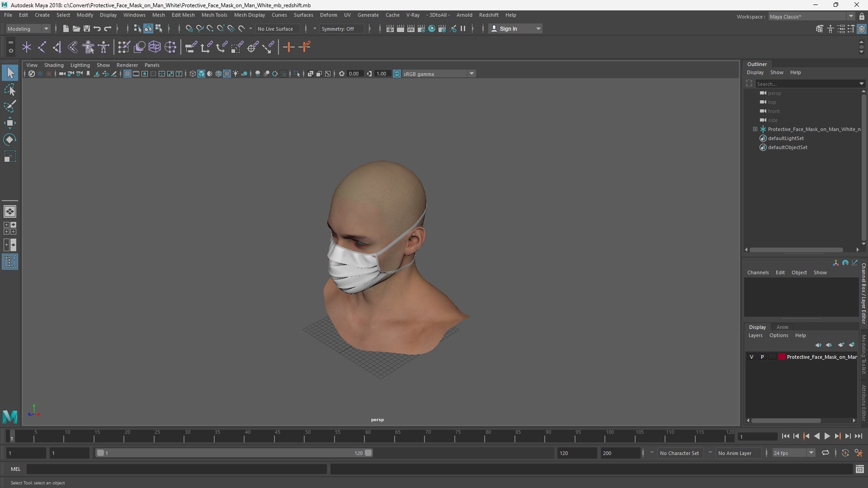
Task: Toggle layer visibility V box
Action: (751, 357)
